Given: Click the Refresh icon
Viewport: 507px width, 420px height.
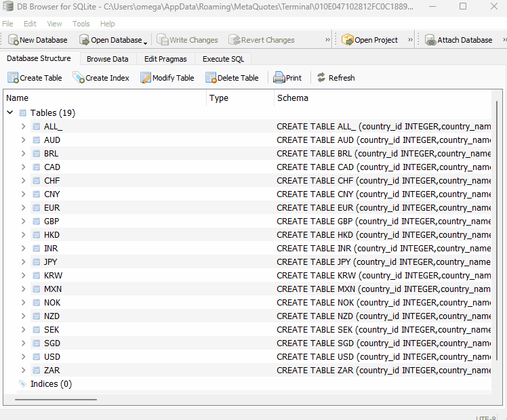Looking at the screenshot, I should [321, 77].
